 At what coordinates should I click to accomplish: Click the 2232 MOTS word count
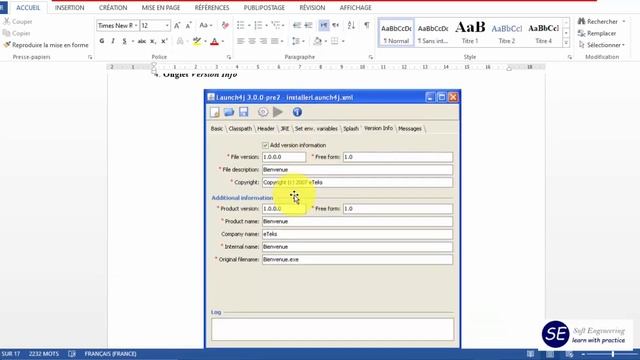pos(44,354)
